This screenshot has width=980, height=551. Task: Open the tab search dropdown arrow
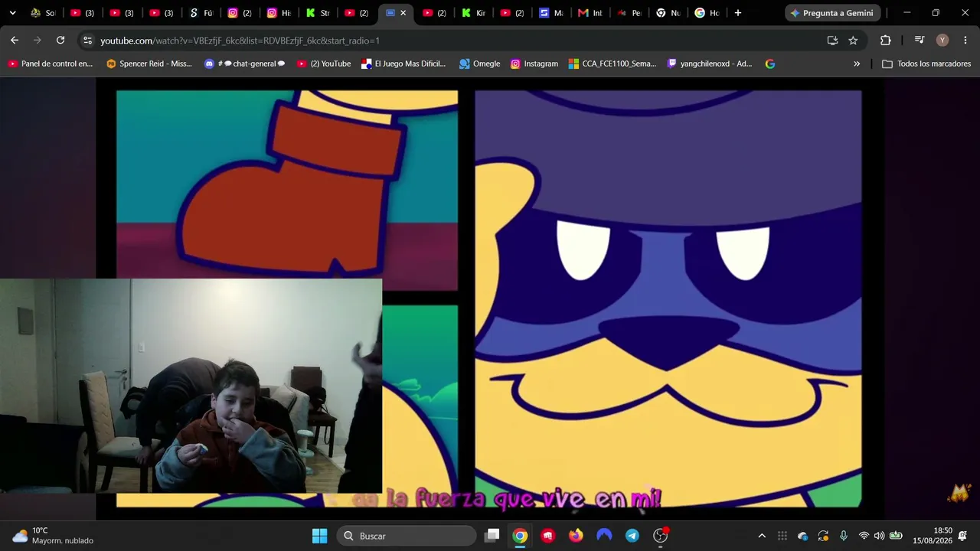point(12,13)
